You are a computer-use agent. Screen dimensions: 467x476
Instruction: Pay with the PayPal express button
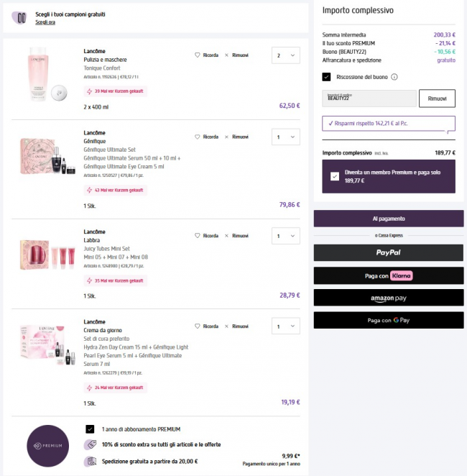coord(389,252)
